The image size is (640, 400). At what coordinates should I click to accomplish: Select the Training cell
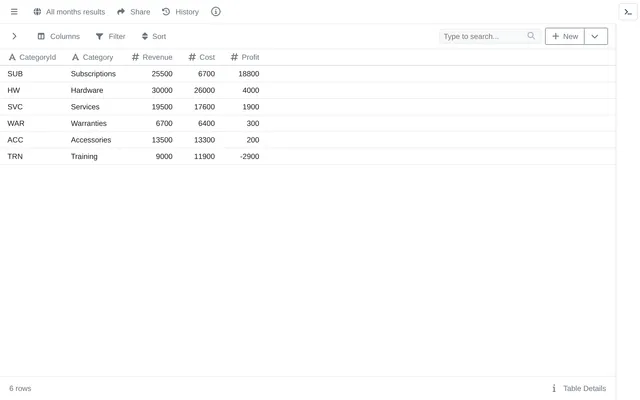click(x=84, y=156)
